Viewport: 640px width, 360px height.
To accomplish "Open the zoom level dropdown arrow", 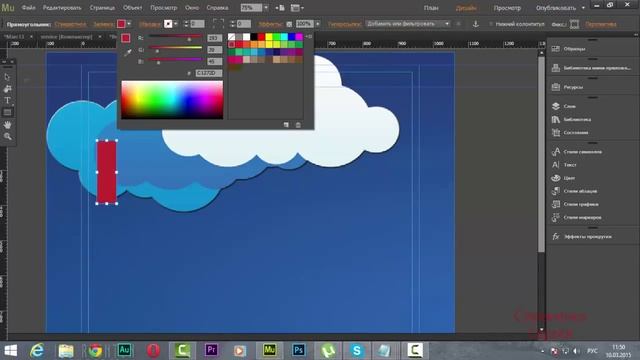I will tap(266, 8).
